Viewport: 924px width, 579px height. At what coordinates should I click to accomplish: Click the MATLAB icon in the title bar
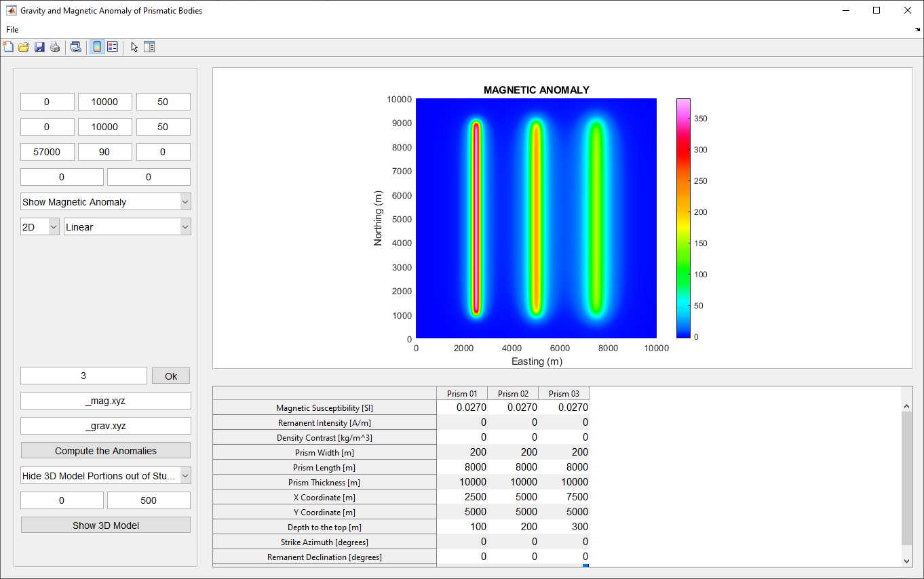tap(12, 11)
